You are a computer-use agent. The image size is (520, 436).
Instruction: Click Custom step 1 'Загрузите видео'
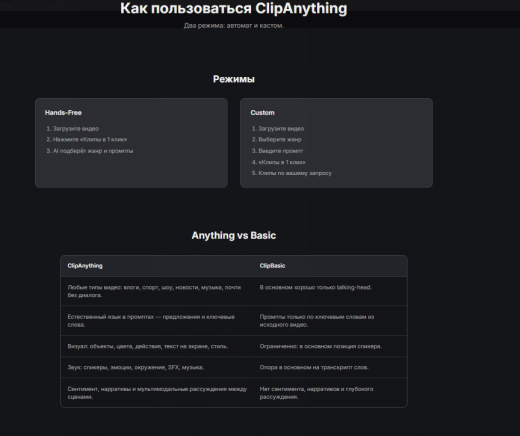[281, 129]
